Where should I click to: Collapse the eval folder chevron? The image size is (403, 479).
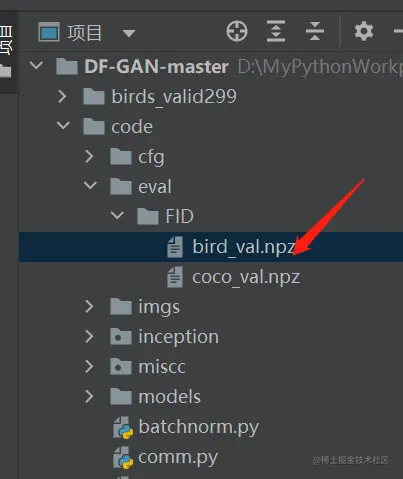[90, 185]
